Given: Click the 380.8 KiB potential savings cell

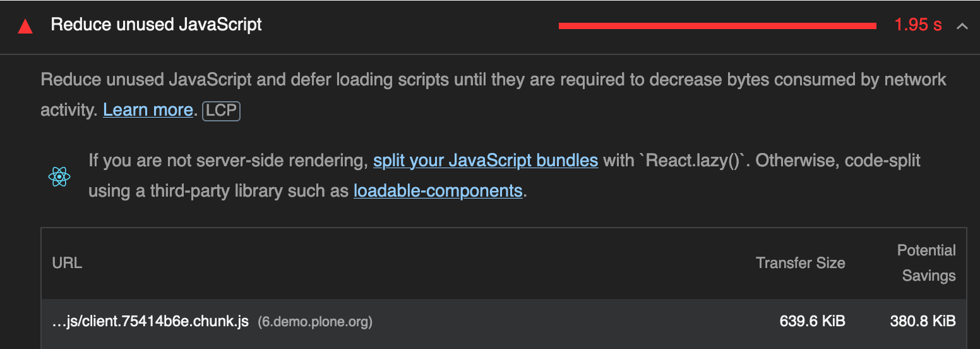Looking at the screenshot, I should coord(923,321).
